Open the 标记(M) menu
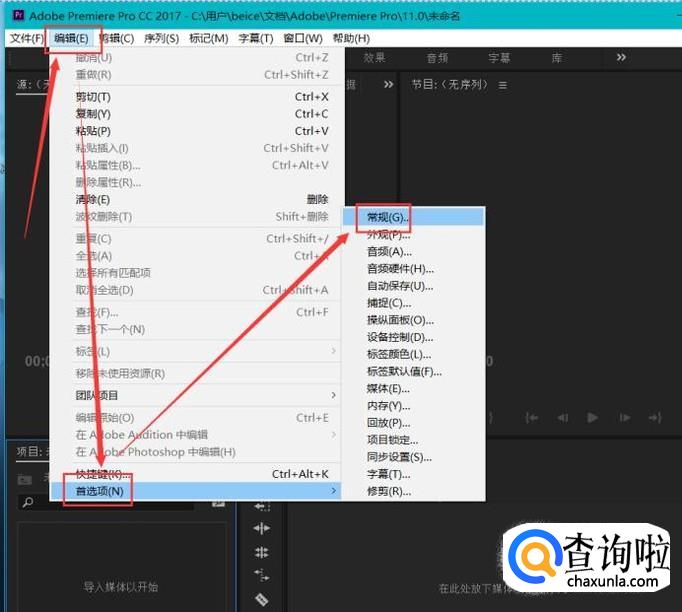 (x=209, y=39)
